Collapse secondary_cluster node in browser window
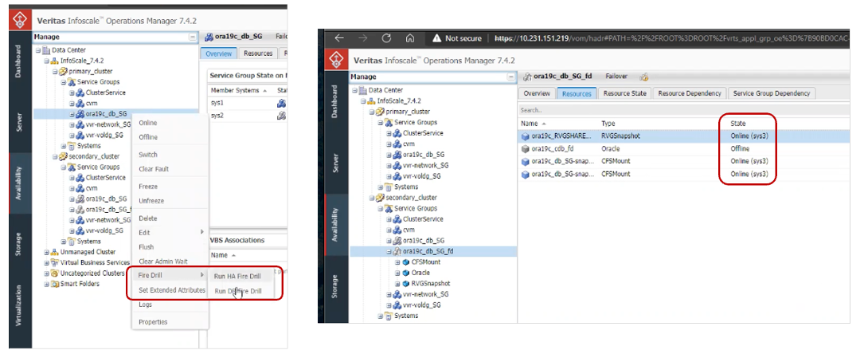 [372, 198]
